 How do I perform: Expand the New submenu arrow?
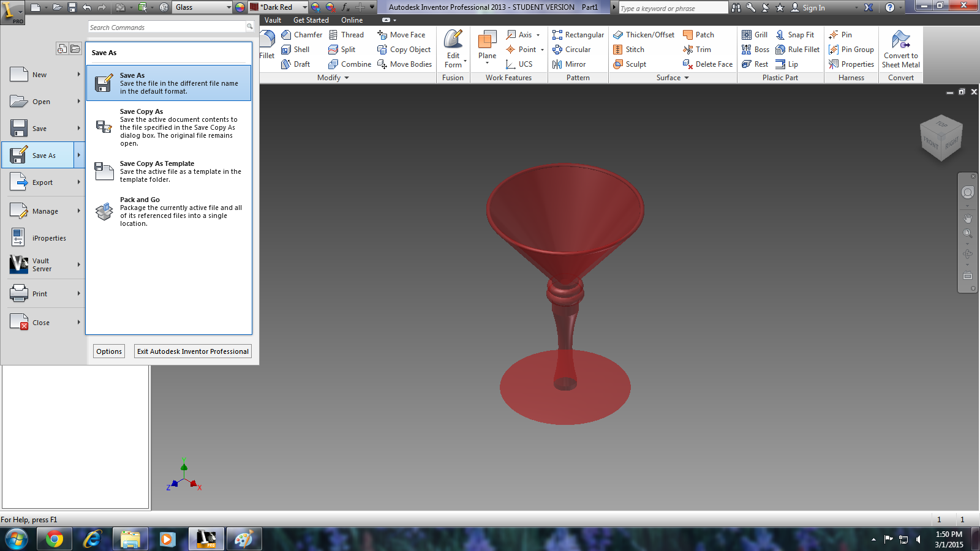tap(79, 74)
